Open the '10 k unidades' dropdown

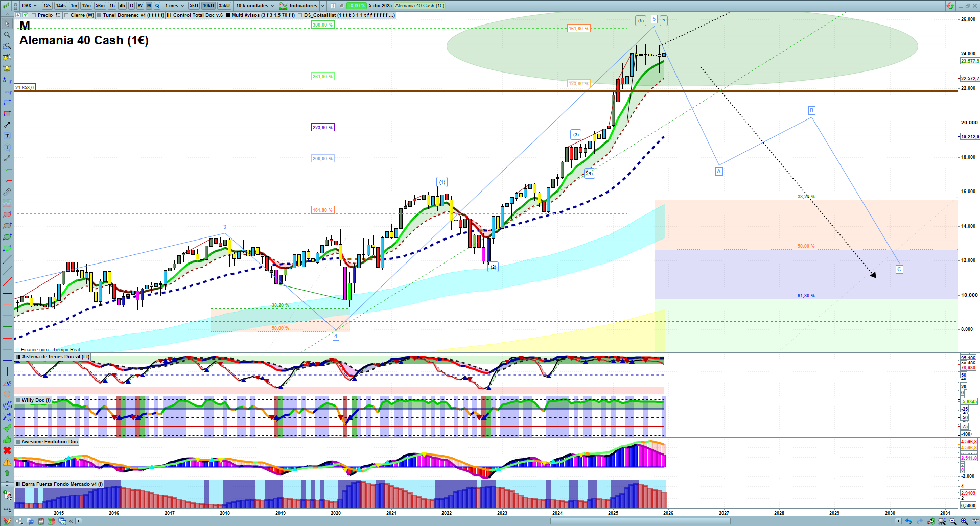coord(255,6)
